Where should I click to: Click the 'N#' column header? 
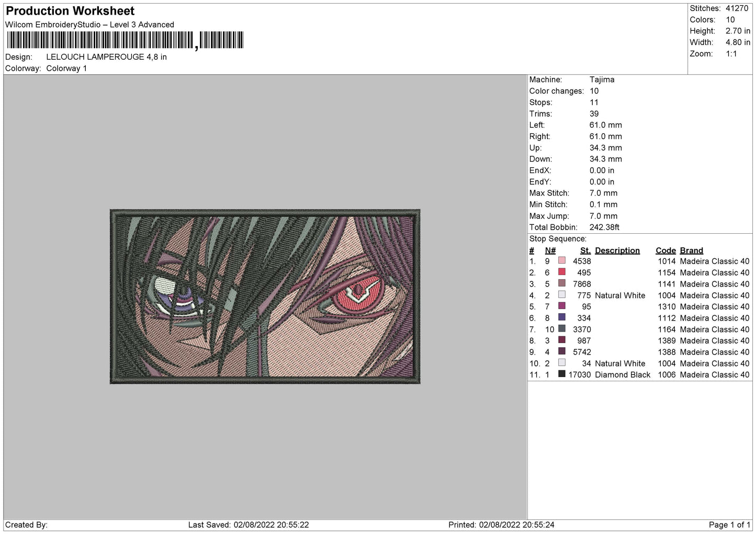pyautogui.click(x=550, y=251)
